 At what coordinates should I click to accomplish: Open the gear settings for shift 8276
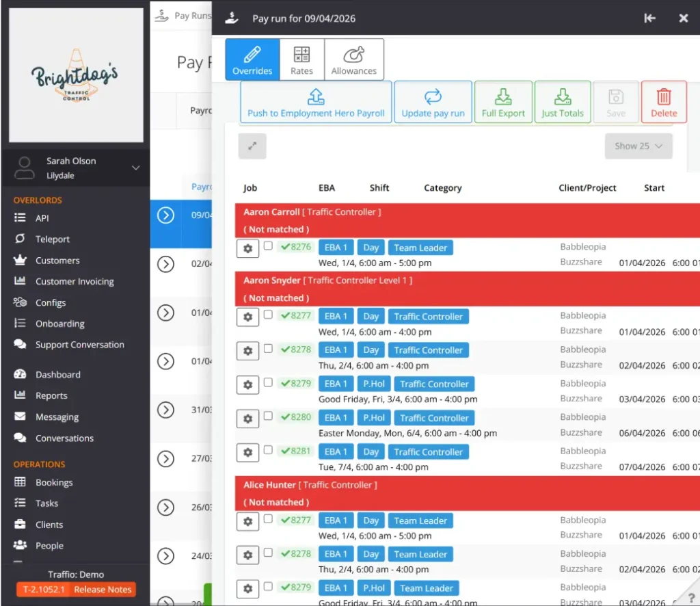tap(247, 248)
